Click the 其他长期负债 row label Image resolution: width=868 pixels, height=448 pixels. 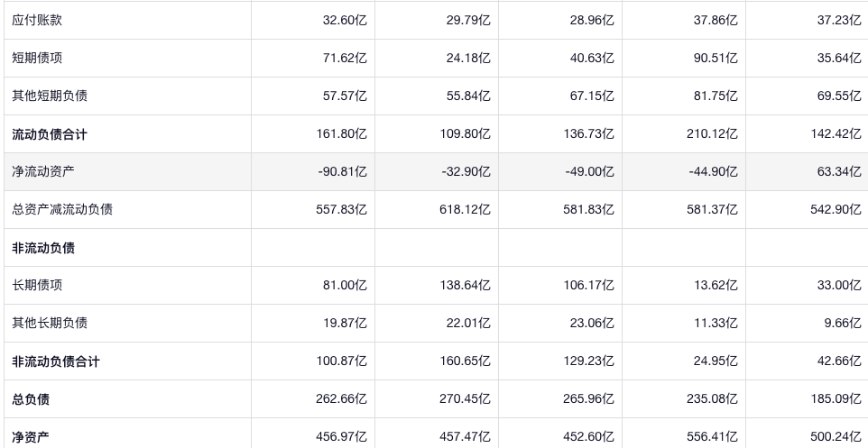tap(50, 323)
